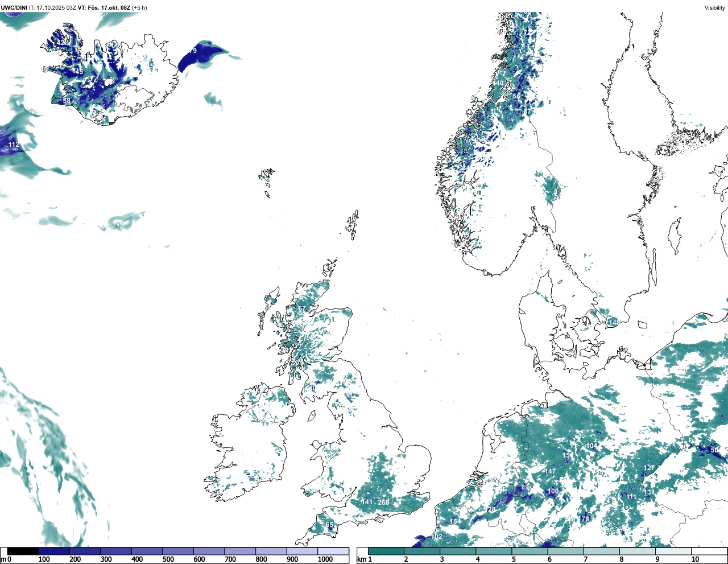728x564 pixels.
Task: Click the '147' value over western Germany
Action: click(550, 471)
